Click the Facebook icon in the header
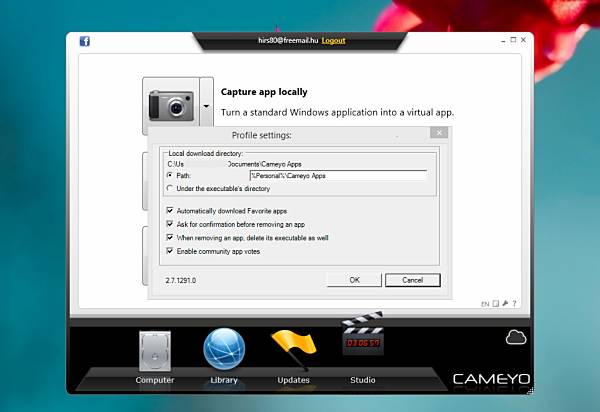This screenshot has height=412, width=600. click(x=85, y=41)
